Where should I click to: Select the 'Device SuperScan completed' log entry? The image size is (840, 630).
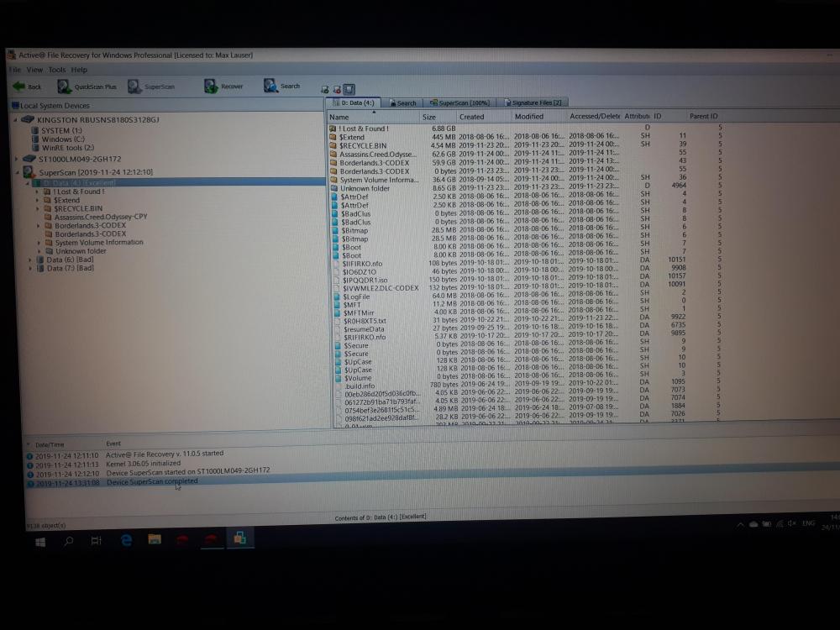[152, 482]
